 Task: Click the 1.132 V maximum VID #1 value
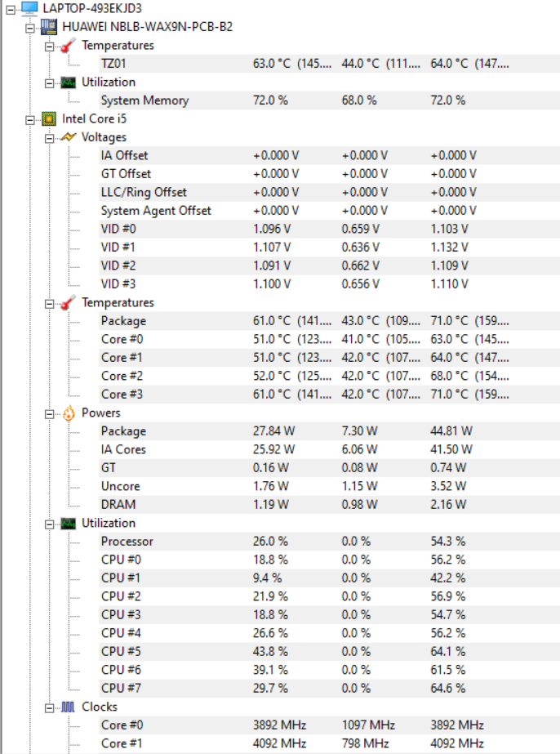450,248
